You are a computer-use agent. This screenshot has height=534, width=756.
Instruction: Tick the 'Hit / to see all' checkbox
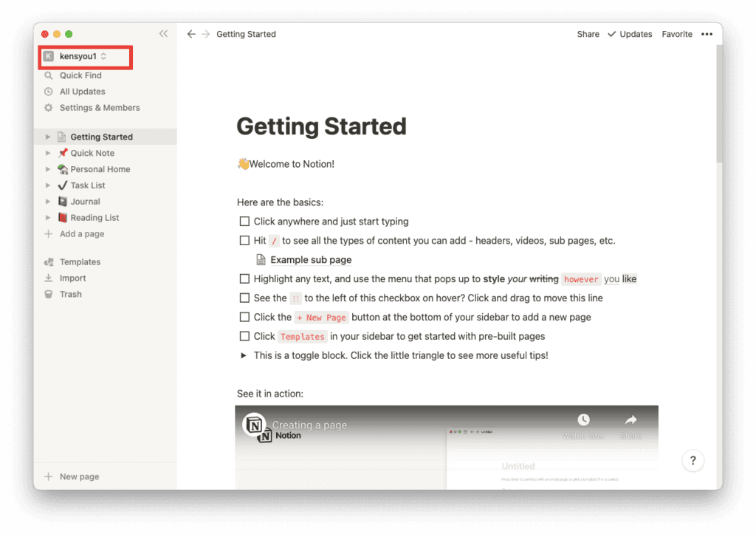244,241
